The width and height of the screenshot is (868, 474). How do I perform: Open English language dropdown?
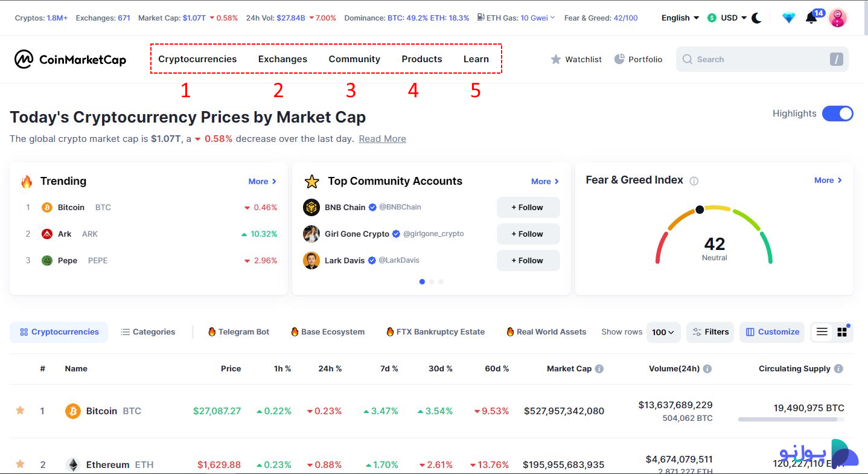pos(680,18)
